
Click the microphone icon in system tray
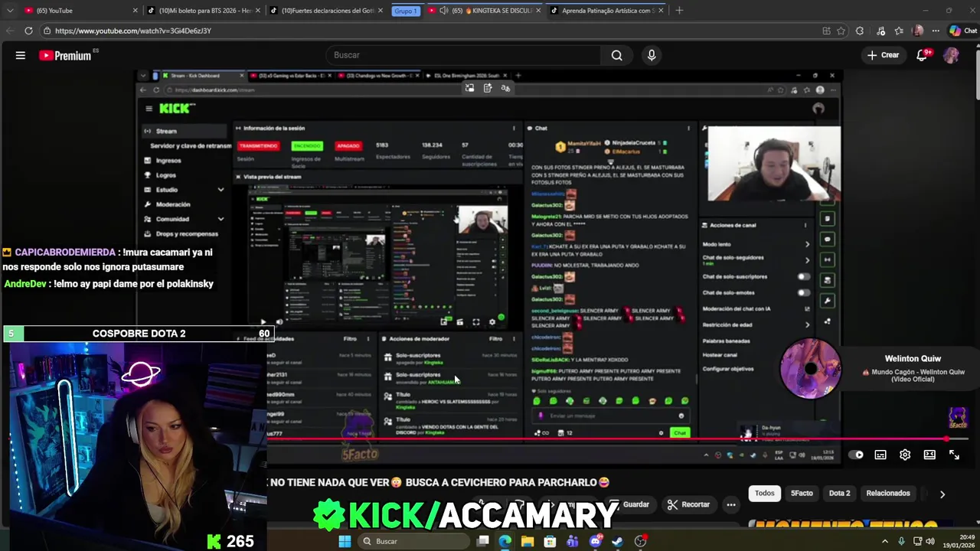[x=900, y=541]
